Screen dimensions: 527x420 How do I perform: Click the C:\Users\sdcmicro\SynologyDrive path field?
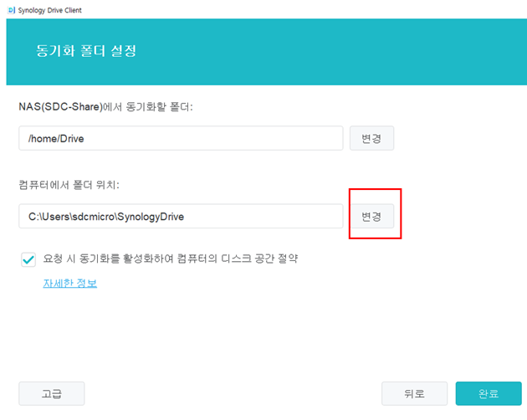tap(181, 216)
